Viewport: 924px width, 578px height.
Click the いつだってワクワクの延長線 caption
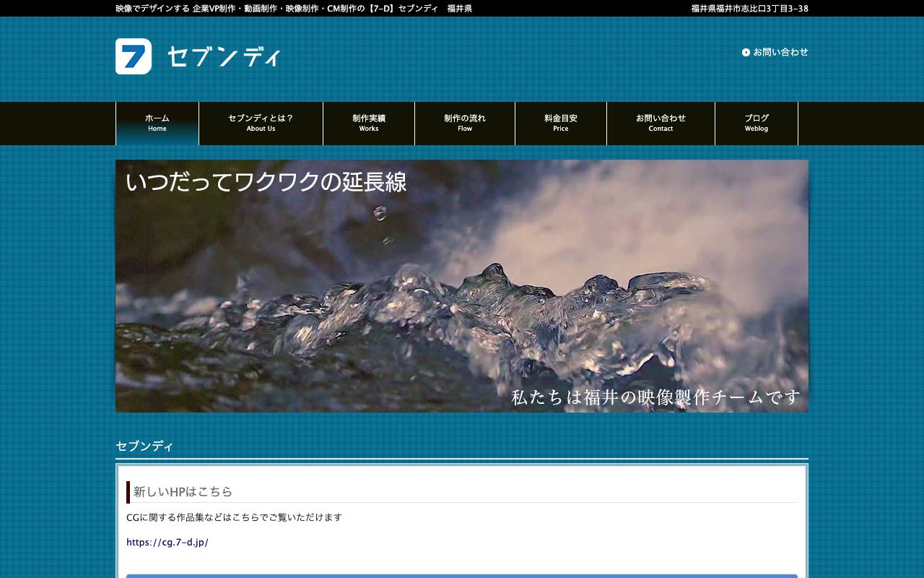coord(266,181)
